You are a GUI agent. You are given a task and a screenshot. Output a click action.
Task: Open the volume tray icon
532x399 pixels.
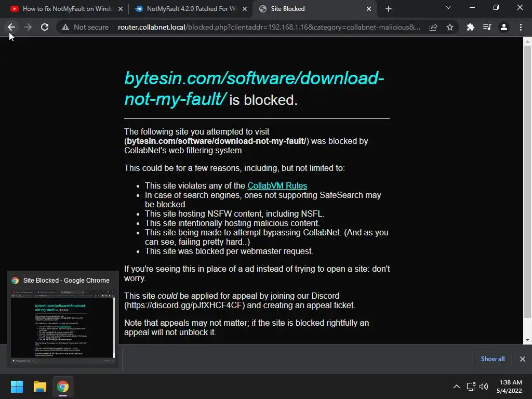484,387
